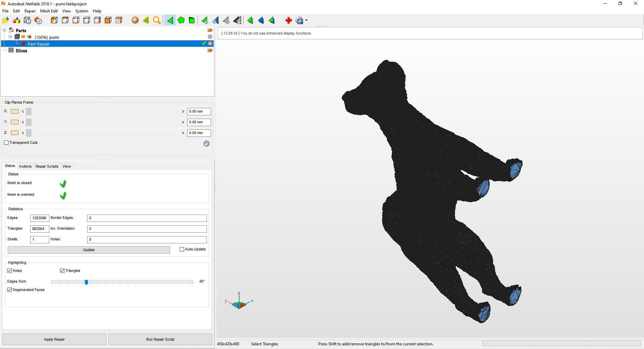Click the Update statistics button
The height and width of the screenshot is (349, 644).
(89, 250)
